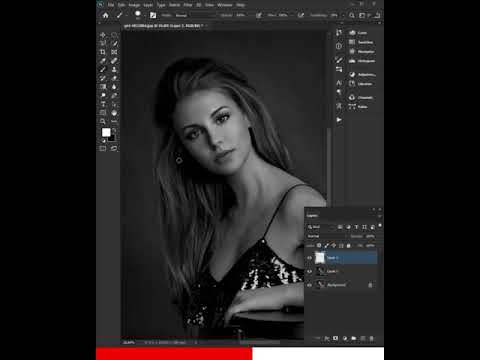Select the Crop tool
This screenshot has height=360, width=480.
coord(103,52)
